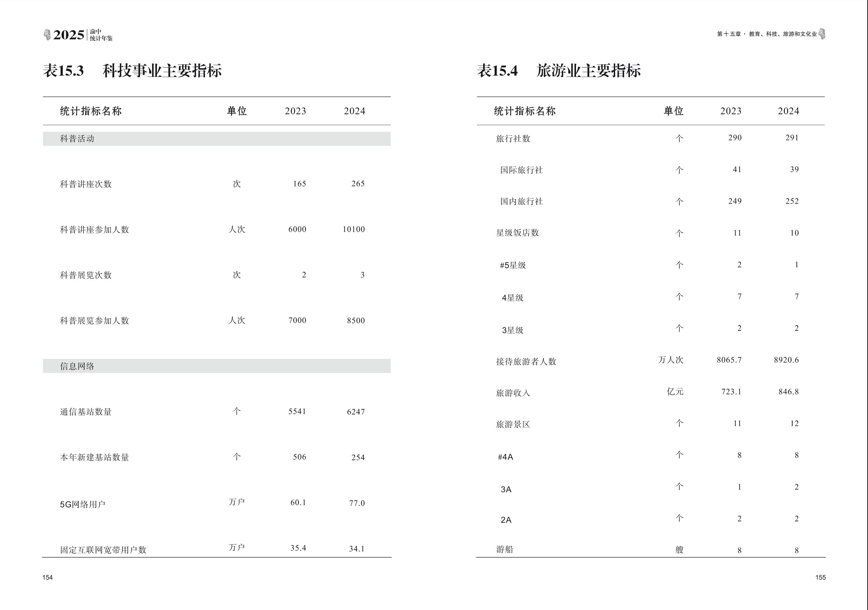
Task: Click the 8920.6 visitor count value
Action: click(786, 360)
